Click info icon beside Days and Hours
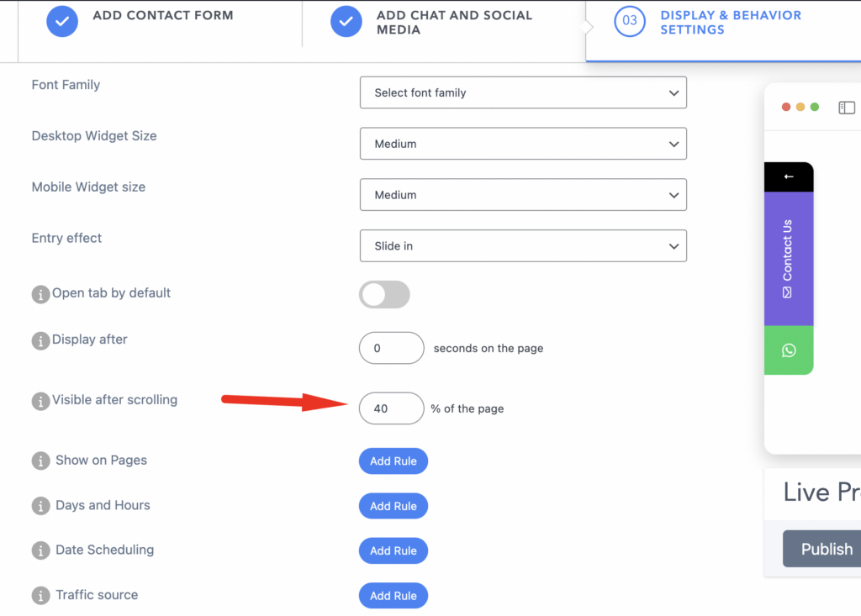Screen dimensions: 861x616 (x=40, y=506)
